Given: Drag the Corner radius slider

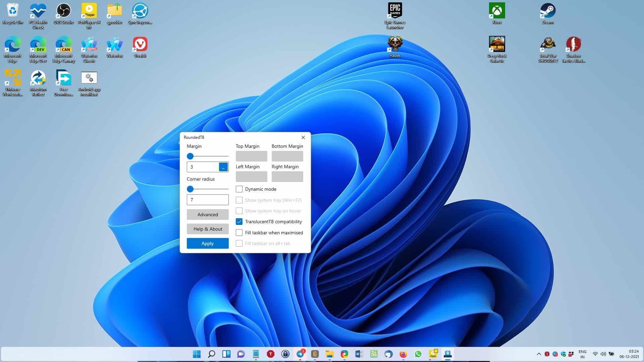Looking at the screenshot, I should tap(190, 189).
